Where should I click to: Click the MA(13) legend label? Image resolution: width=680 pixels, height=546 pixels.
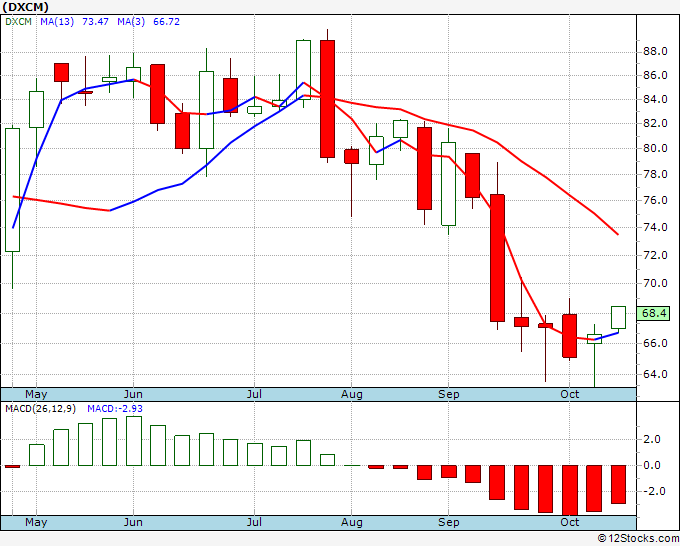tap(57, 21)
